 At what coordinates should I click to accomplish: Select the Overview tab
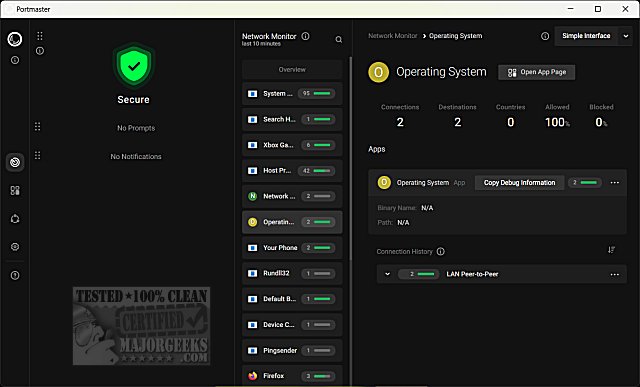[x=292, y=69]
